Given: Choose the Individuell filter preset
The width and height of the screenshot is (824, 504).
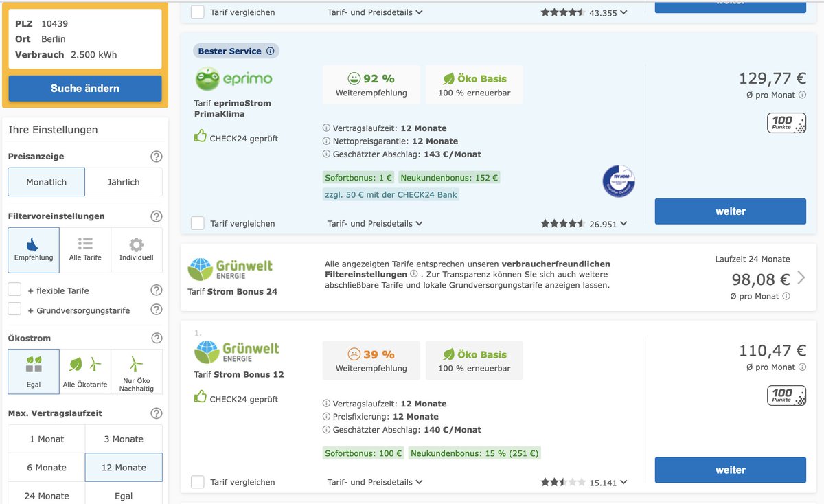Looking at the screenshot, I should pos(137,250).
